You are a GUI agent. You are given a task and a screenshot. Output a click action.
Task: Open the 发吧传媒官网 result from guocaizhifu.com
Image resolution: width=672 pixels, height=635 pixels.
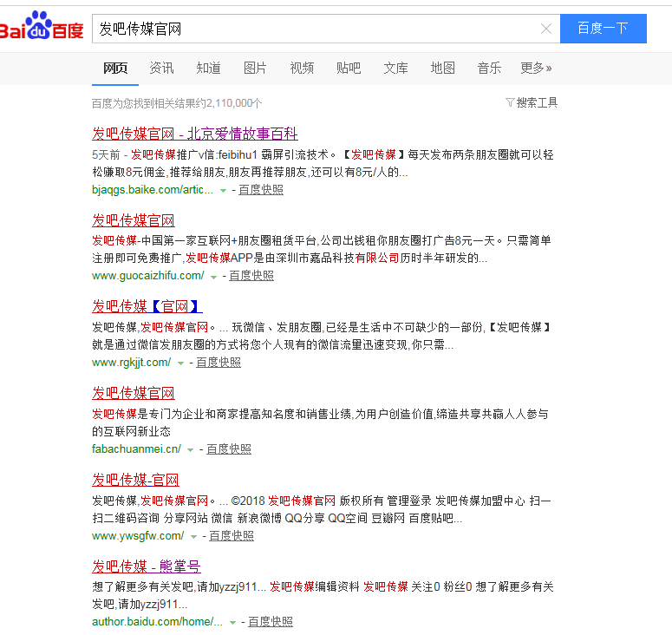[134, 220]
